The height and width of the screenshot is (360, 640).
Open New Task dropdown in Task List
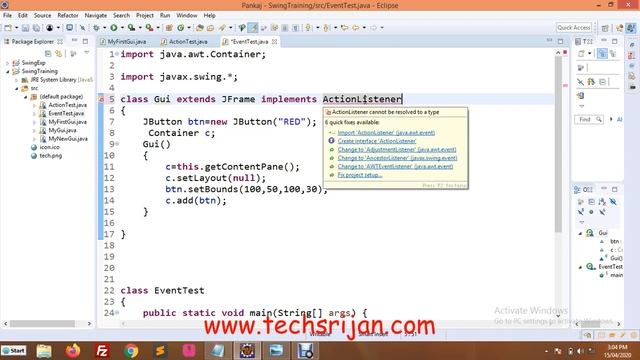coord(589,53)
